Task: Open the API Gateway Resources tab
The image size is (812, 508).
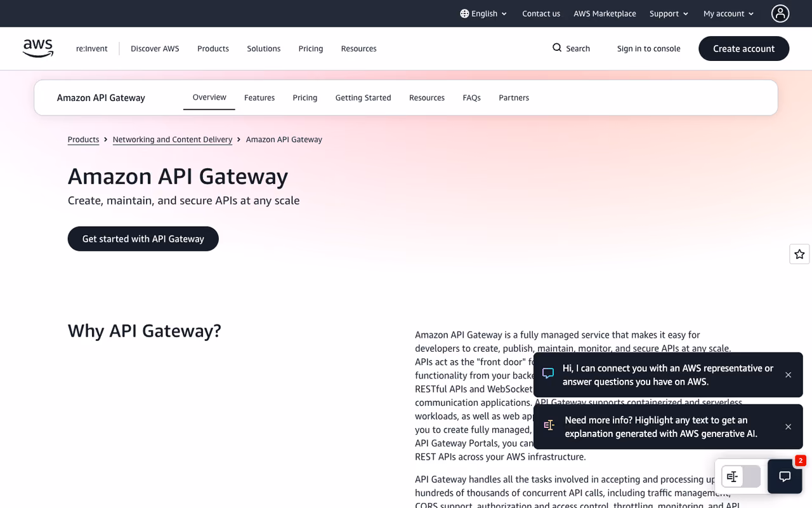Action: click(x=427, y=98)
